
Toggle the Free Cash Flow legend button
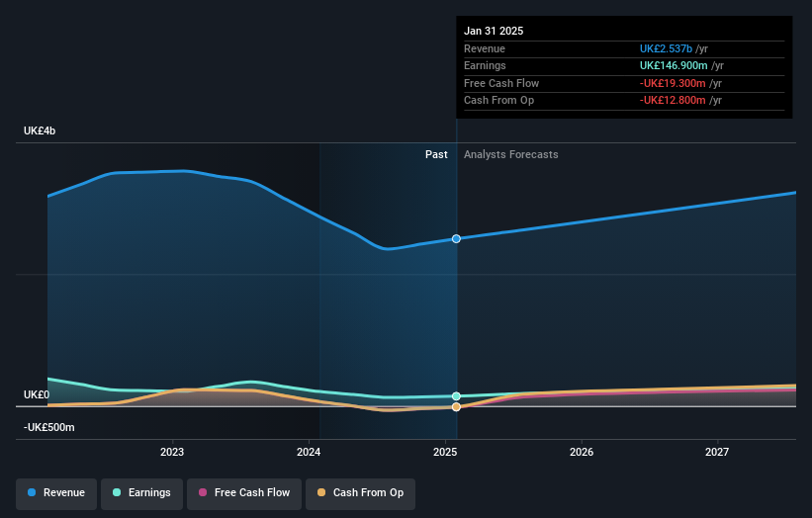pyautogui.click(x=244, y=493)
